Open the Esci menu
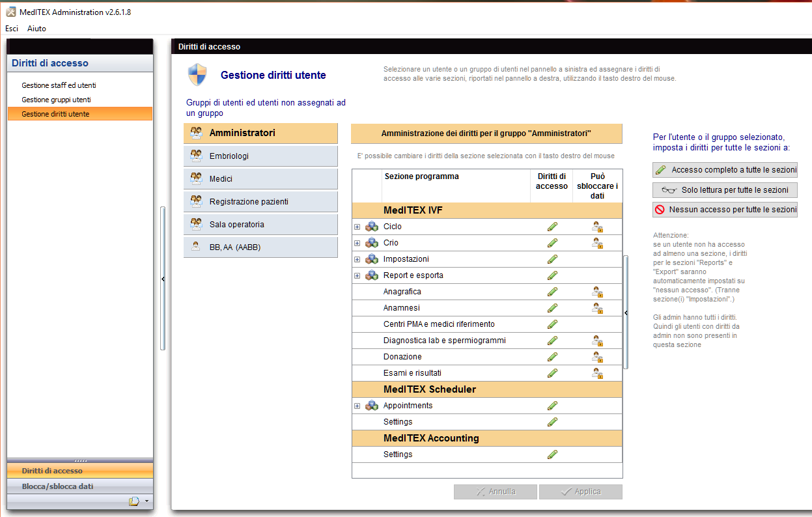The width and height of the screenshot is (812, 517). point(12,29)
